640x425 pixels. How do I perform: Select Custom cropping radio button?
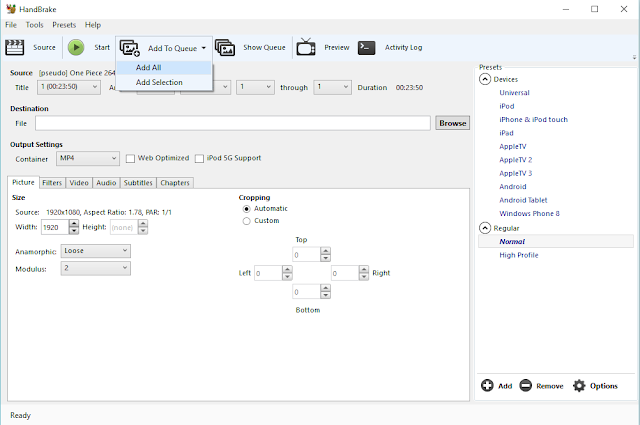point(247,221)
